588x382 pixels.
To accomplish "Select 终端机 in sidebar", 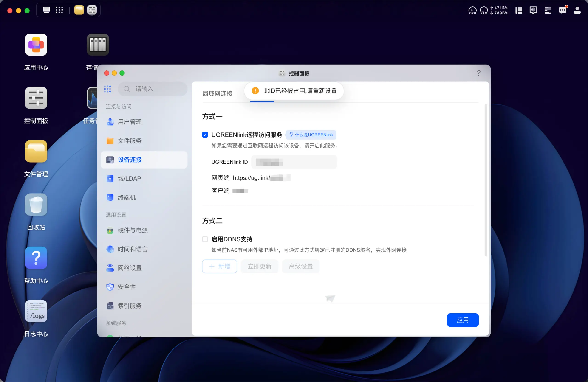I will tap(144, 198).
